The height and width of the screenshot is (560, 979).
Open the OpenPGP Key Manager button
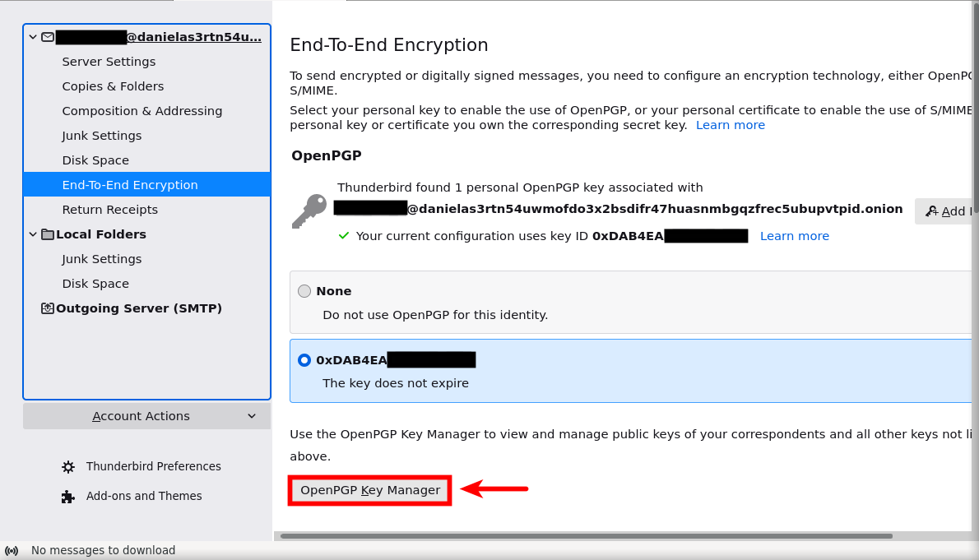370,490
